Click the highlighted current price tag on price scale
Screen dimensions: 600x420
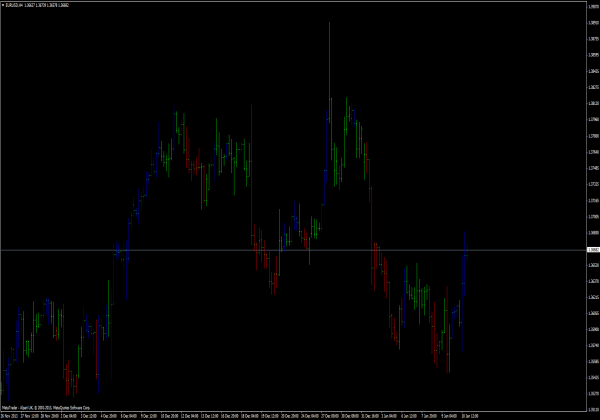(592, 249)
